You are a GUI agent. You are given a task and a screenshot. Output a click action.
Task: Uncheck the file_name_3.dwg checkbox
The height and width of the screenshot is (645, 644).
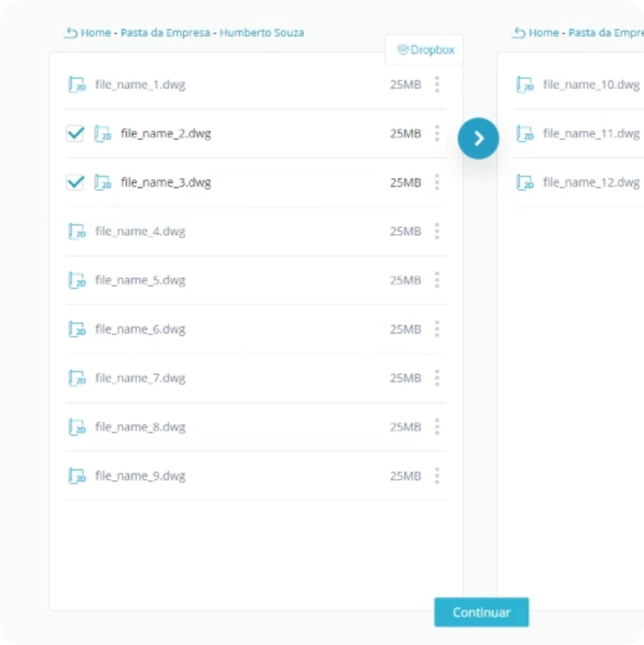point(75,182)
